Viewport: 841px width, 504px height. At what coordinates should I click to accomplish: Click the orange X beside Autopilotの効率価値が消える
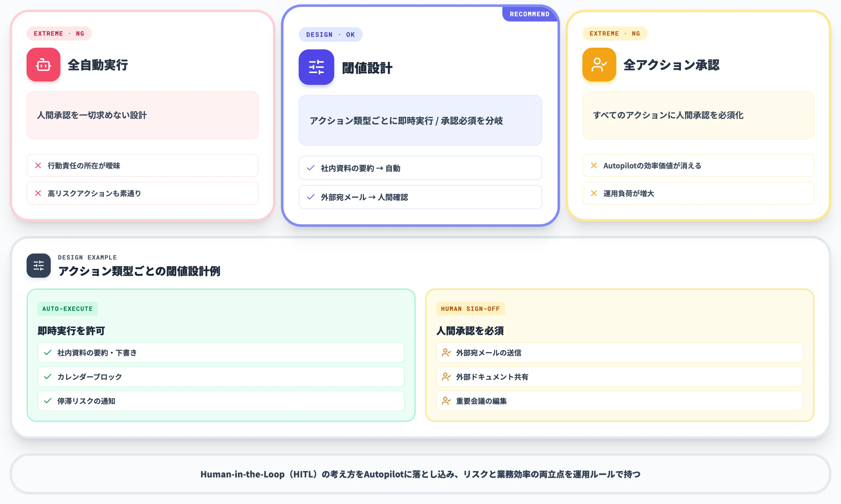(x=594, y=165)
